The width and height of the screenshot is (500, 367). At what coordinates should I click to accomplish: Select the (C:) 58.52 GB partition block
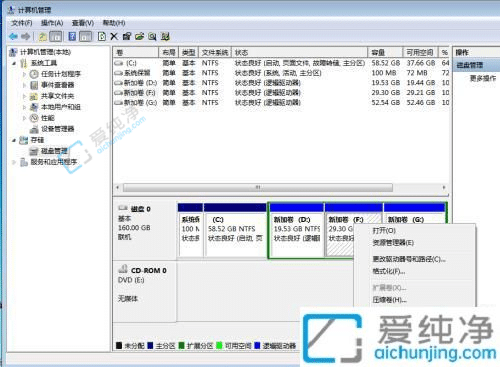pos(235,230)
